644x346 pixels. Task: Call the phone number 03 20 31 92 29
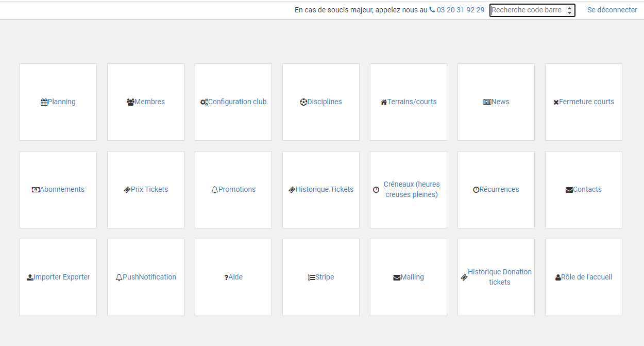(460, 10)
